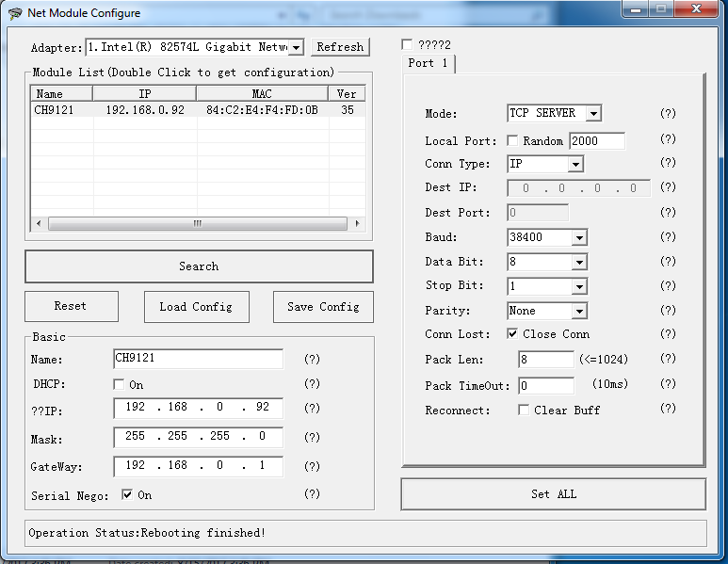
Task: Expand the Parity dropdown
Action: pyautogui.click(x=579, y=311)
